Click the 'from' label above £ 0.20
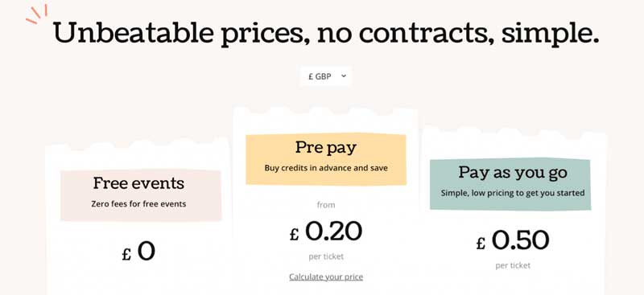Image resolution: width=644 pixels, height=295 pixels. 326,205
